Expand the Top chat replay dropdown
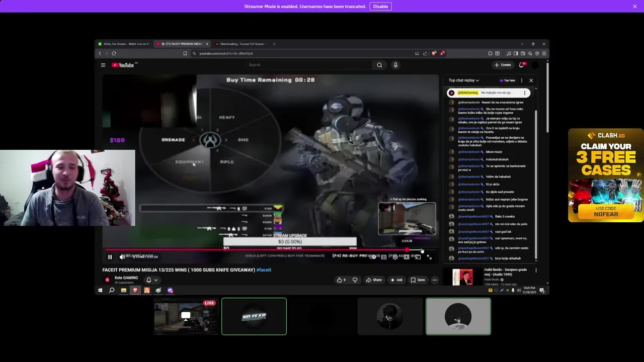The width and height of the screenshot is (644, 362). pos(464,80)
